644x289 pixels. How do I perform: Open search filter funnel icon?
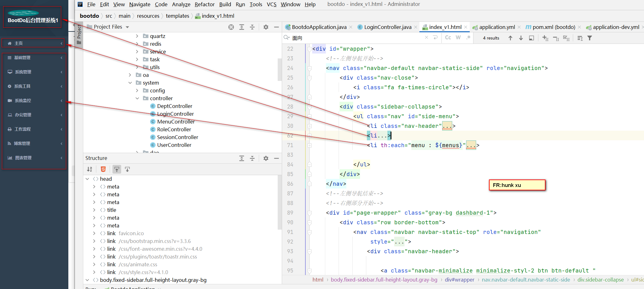coord(590,38)
